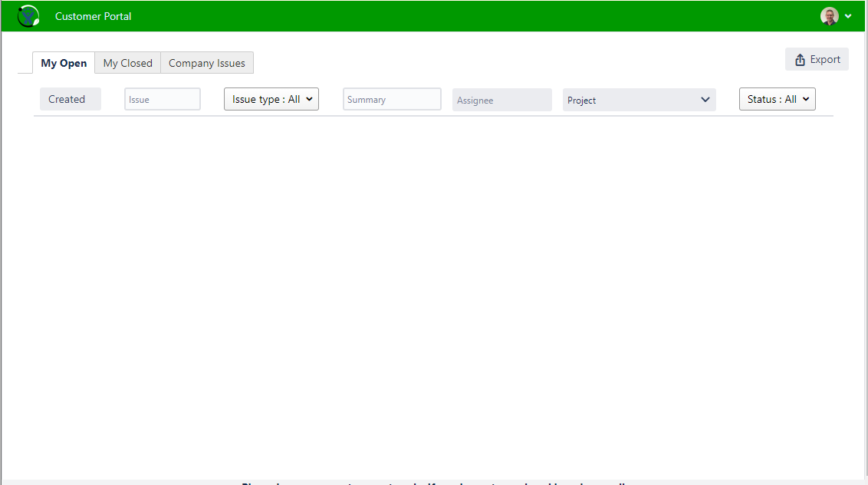The width and height of the screenshot is (868, 485).
Task: Switch to the My Open tab
Action: pyautogui.click(x=64, y=63)
